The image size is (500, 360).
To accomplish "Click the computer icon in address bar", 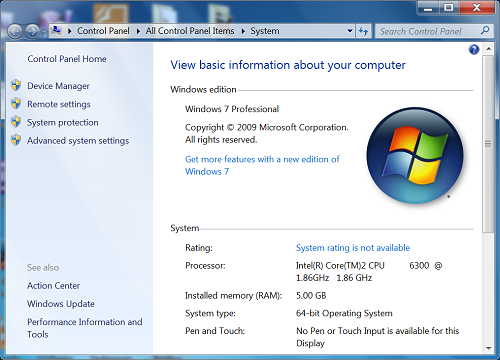I will [56, 31].
